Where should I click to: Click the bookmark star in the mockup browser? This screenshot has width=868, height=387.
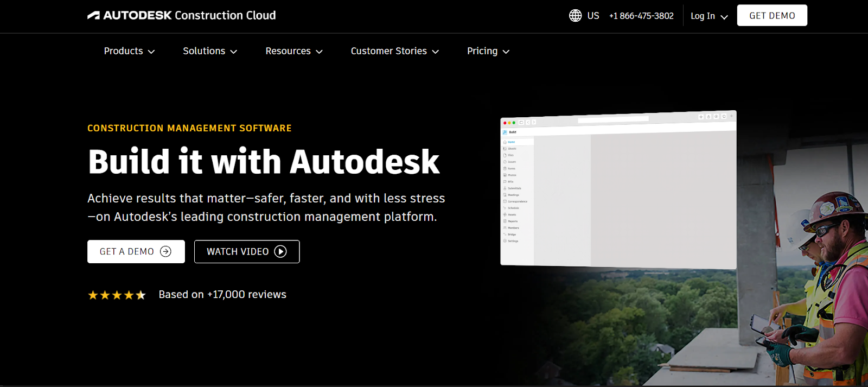[701, 117]
